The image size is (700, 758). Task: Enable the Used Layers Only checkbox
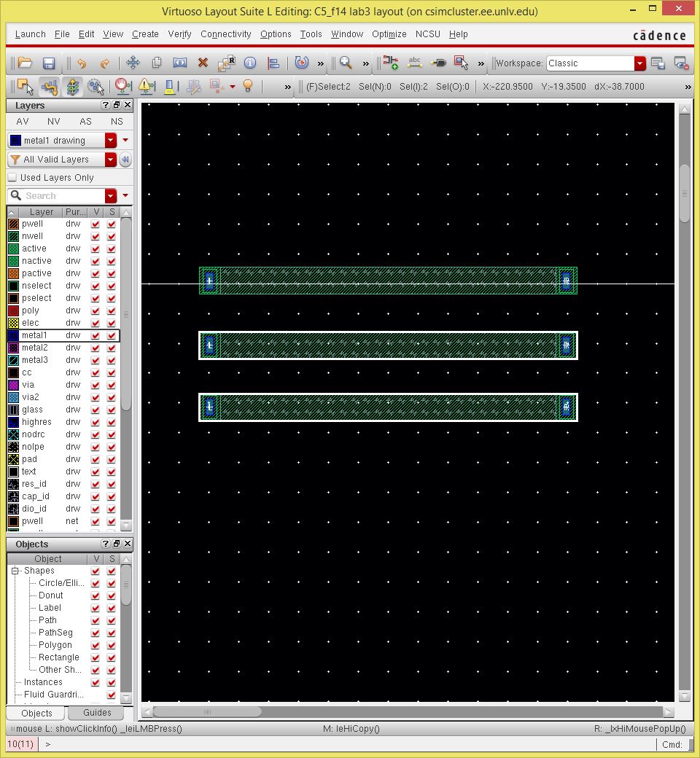pos(12,177)
